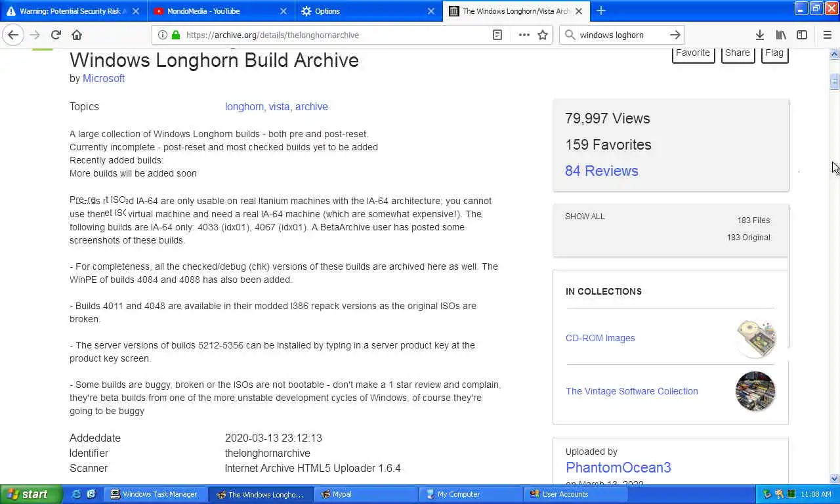Image resolution: width=840 pixels, height=504 pixels.
Task: Open the downloads panel
Action: click(x=759, y=35)
